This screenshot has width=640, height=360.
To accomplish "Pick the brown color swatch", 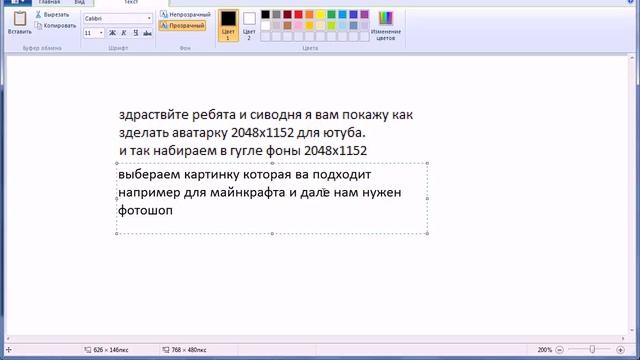I will click(287, 26).
